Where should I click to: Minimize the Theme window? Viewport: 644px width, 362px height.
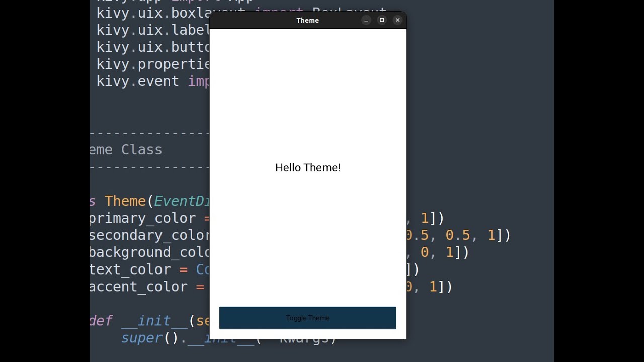(x=366, y=20)
